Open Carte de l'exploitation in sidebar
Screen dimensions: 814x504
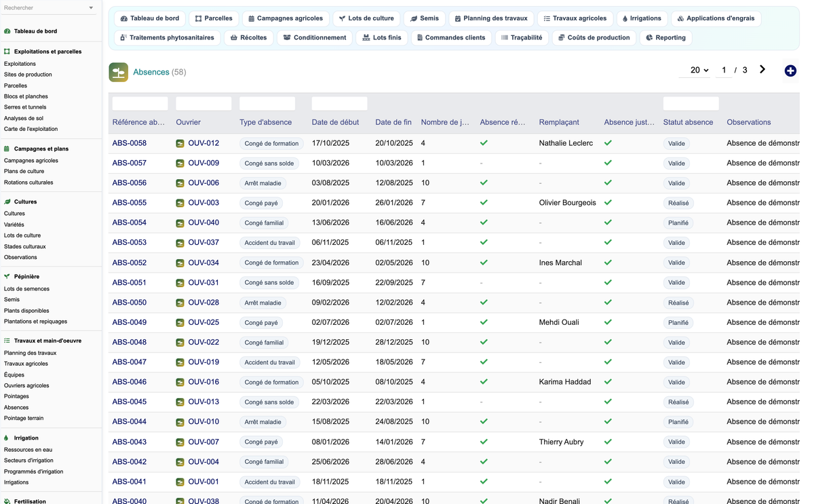[x=31, y=129]
